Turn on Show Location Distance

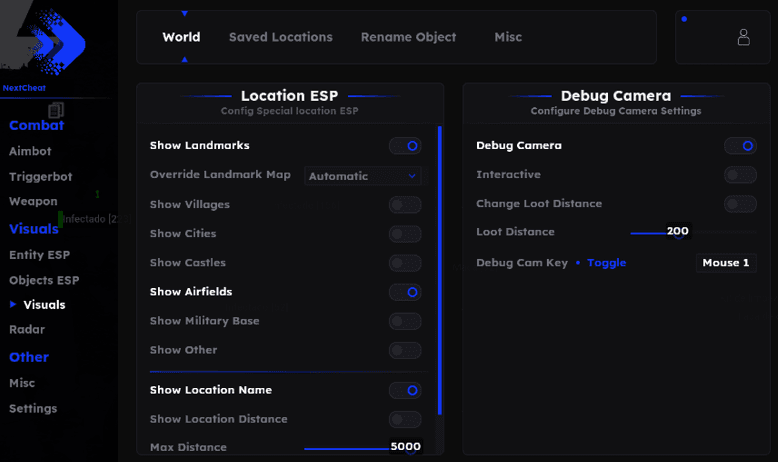pyautogui.click(x=405, y=420)
